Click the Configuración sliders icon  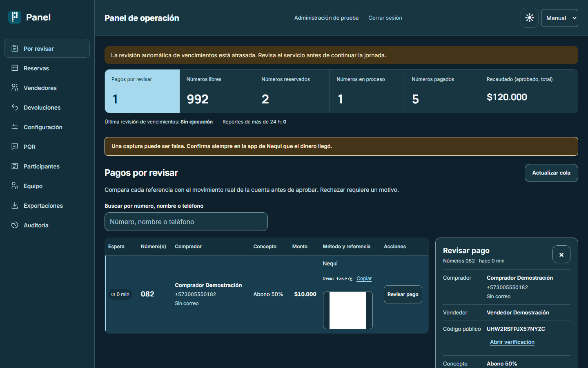(x=15, y=127)
